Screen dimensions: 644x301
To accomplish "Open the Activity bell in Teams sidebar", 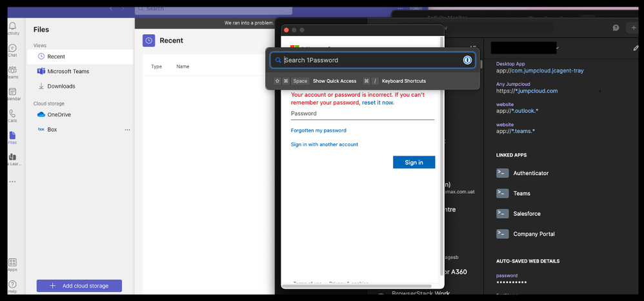I will [x=12, y=26].
